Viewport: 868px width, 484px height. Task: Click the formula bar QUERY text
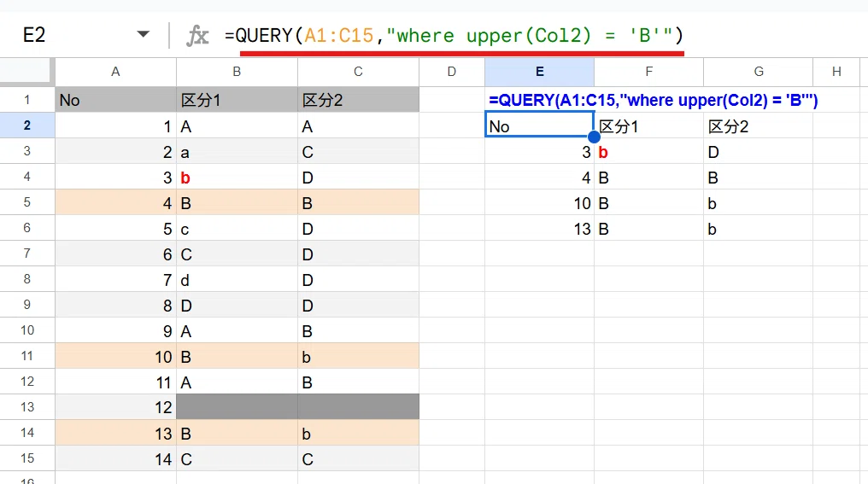[x=454, y=35]
